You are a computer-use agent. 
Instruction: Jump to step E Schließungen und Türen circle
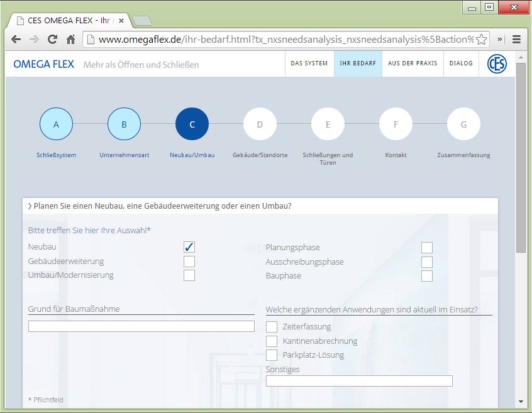(328, 124)
